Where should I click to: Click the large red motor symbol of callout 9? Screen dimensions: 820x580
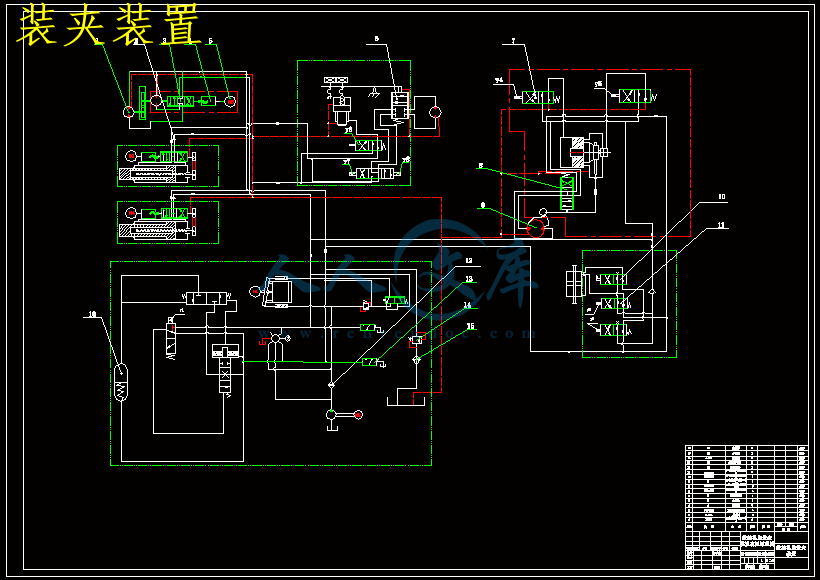pyautogui.click(x=536, y=228)
